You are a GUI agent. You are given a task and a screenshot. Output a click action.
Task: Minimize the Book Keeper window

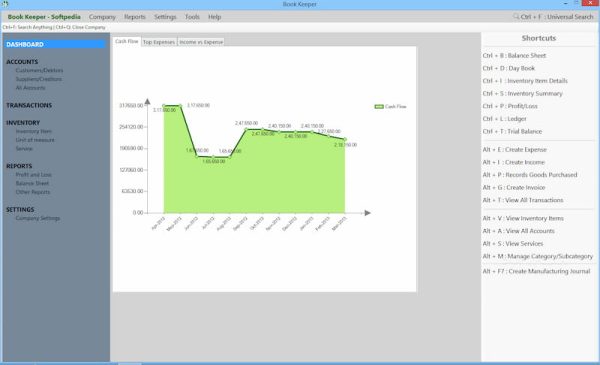pyautogui.click(x=566, y=3)
